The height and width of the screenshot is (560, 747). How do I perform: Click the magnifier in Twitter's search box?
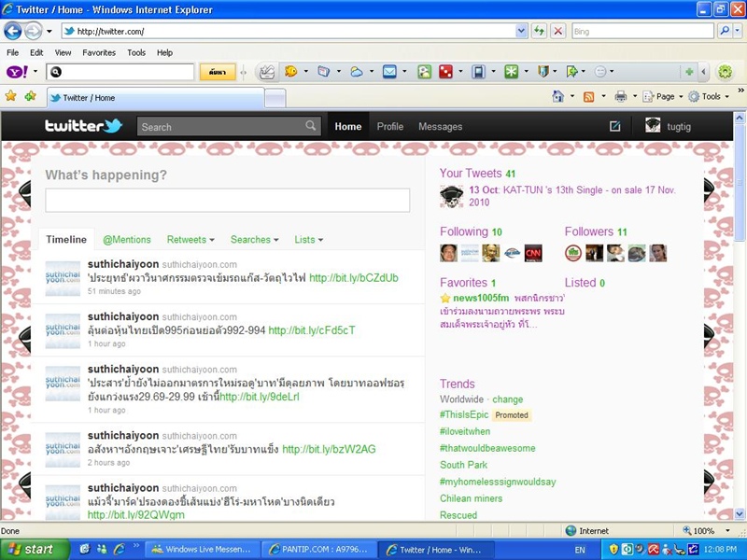click(x=311, y=126)
